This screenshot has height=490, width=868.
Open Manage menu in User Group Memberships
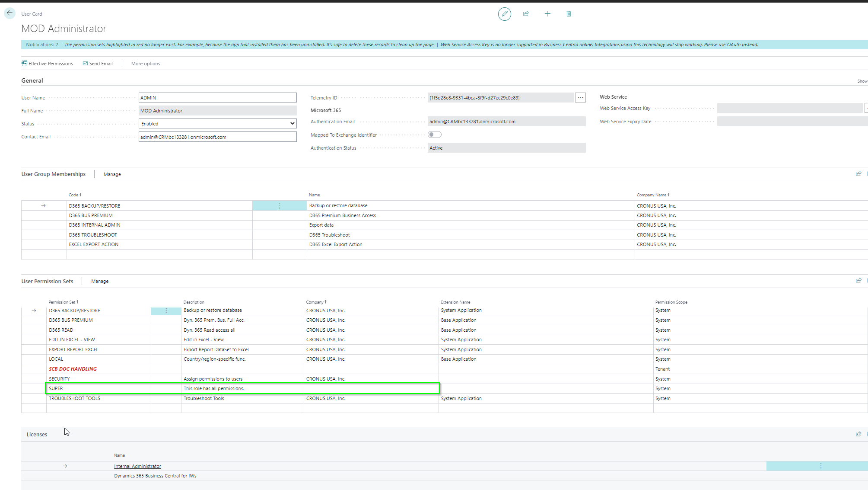tap(112, 174)
